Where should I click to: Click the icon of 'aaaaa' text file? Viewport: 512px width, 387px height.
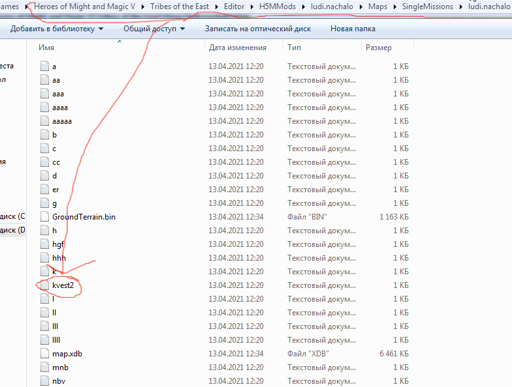pyautogui.click(x=44, y=121)
